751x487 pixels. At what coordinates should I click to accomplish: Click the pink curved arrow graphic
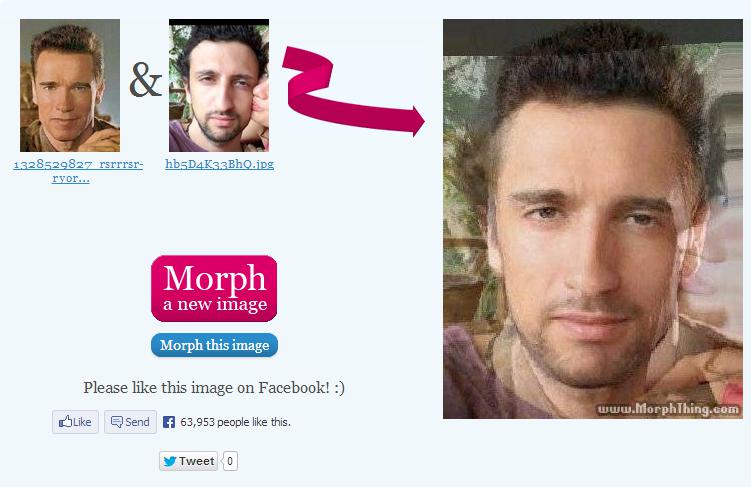tap(353, 91)
